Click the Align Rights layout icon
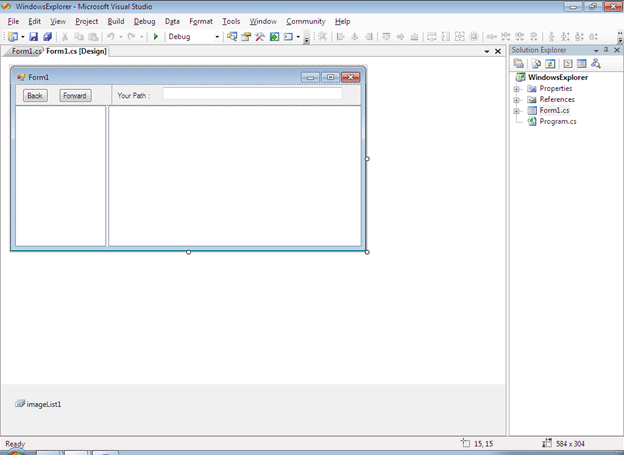The image size is (624, 455). pyautogui.click(x=369, y=37)
